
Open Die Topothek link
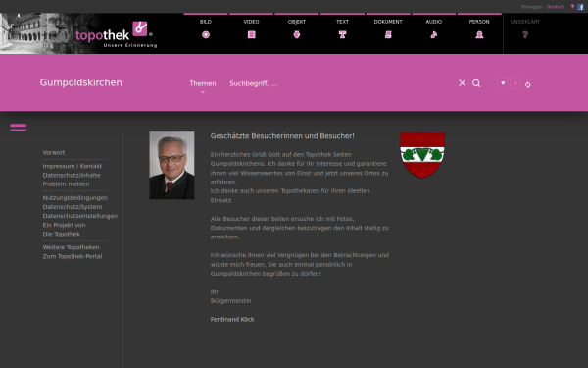62,234
